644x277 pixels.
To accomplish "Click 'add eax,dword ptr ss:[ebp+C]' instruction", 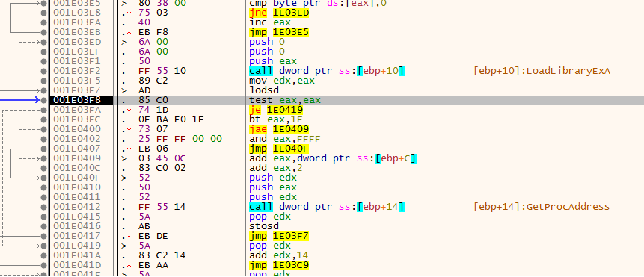I will (x=333, y=158).
